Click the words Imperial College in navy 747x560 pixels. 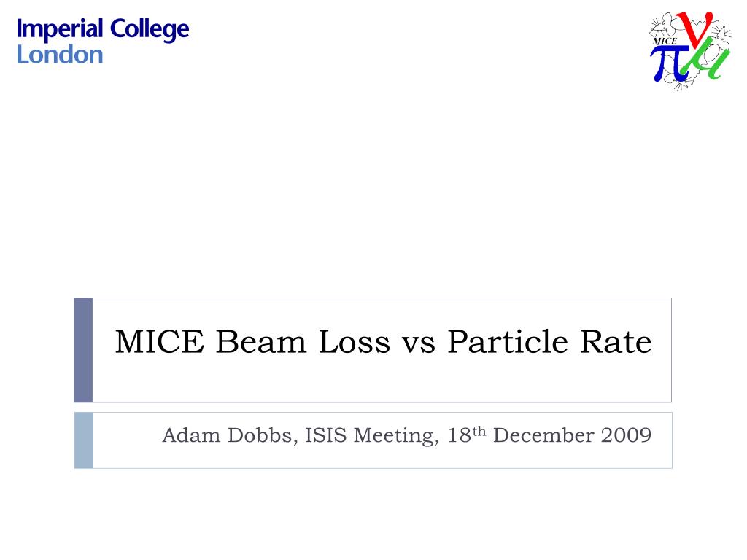coord(103,29)
